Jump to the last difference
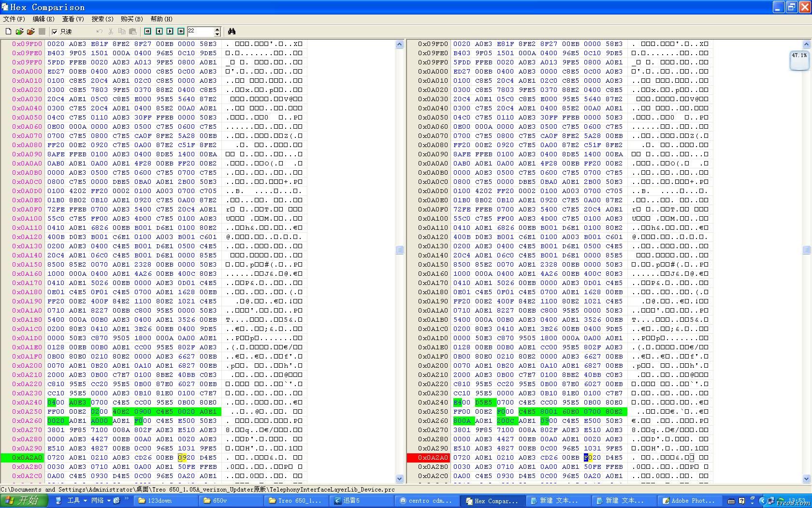Viewport: 812px width, 508px height. (181, 31)
